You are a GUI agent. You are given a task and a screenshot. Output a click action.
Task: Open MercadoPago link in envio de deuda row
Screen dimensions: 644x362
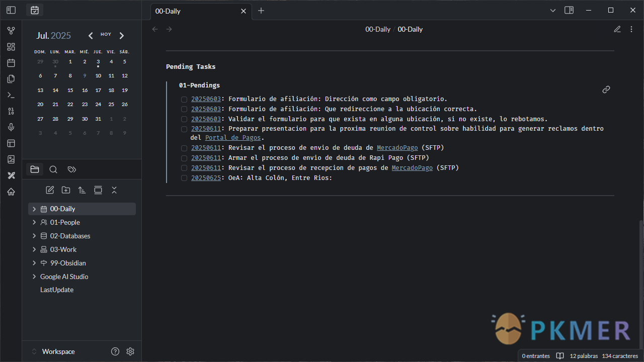coord(397,148)
